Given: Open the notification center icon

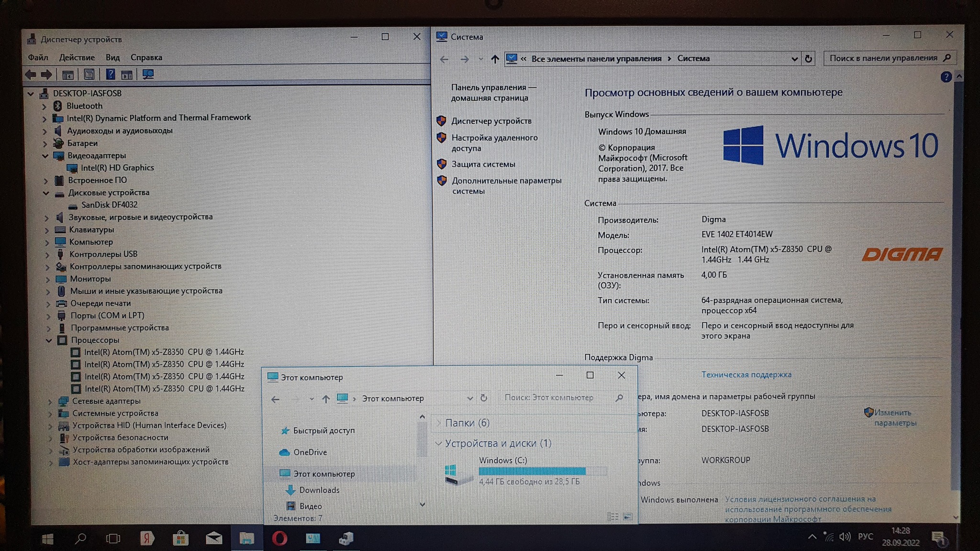Looking at the screenshot, I should (x=938, y=538).
